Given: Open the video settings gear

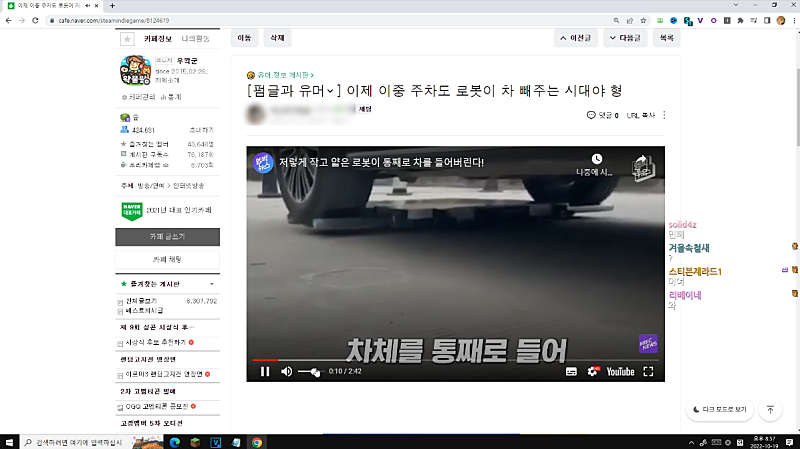Looking at the screenshot, I should click(592, 371).
